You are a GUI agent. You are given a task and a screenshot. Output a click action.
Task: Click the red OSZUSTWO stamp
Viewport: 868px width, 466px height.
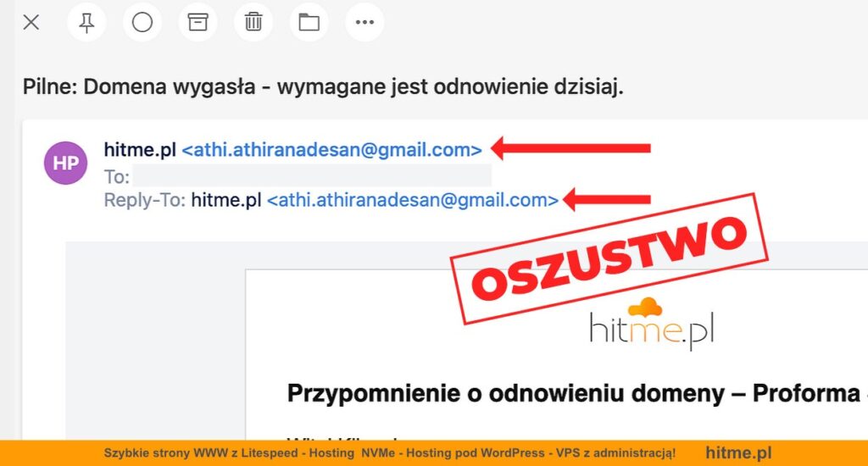(609, 258)
